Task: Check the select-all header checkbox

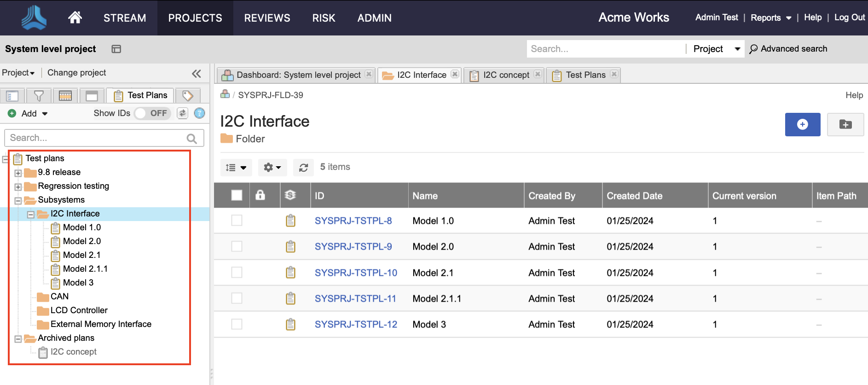Action: point(237,195)
